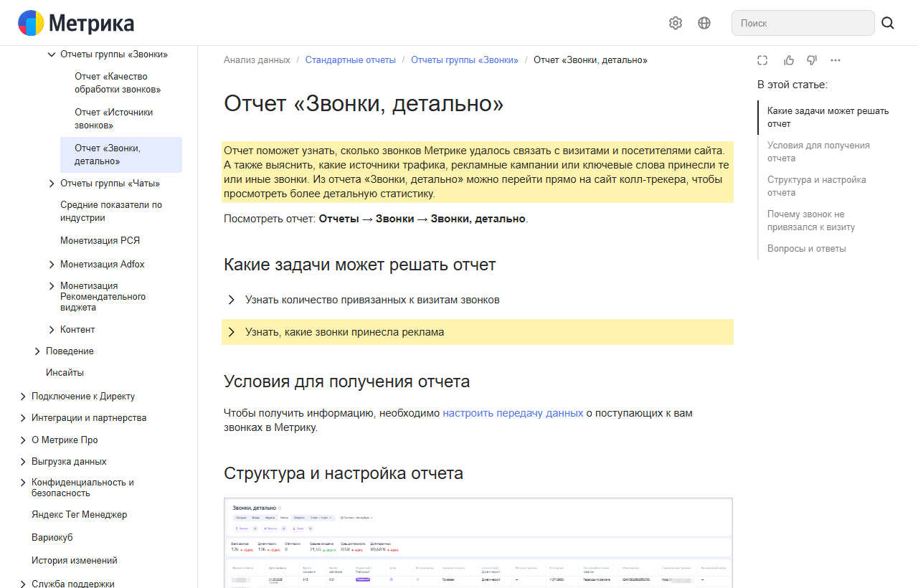Jump to «Структура и настройка отчета» section

pyautogui.click(x=817, y=186)
